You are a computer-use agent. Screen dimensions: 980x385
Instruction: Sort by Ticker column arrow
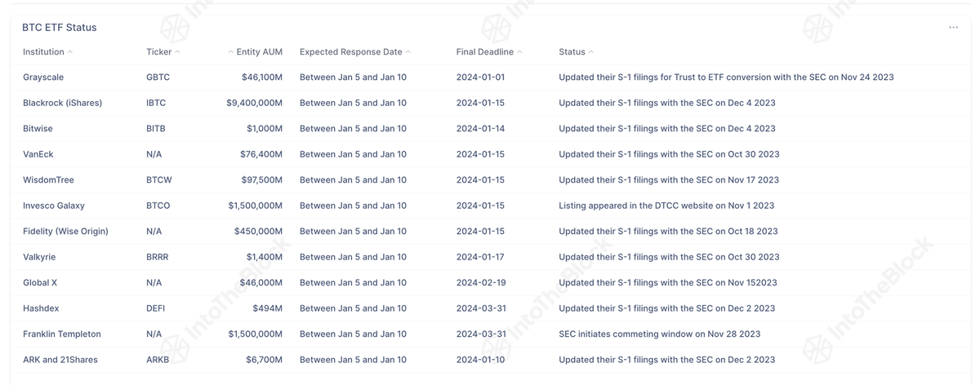tap(178, 52)
